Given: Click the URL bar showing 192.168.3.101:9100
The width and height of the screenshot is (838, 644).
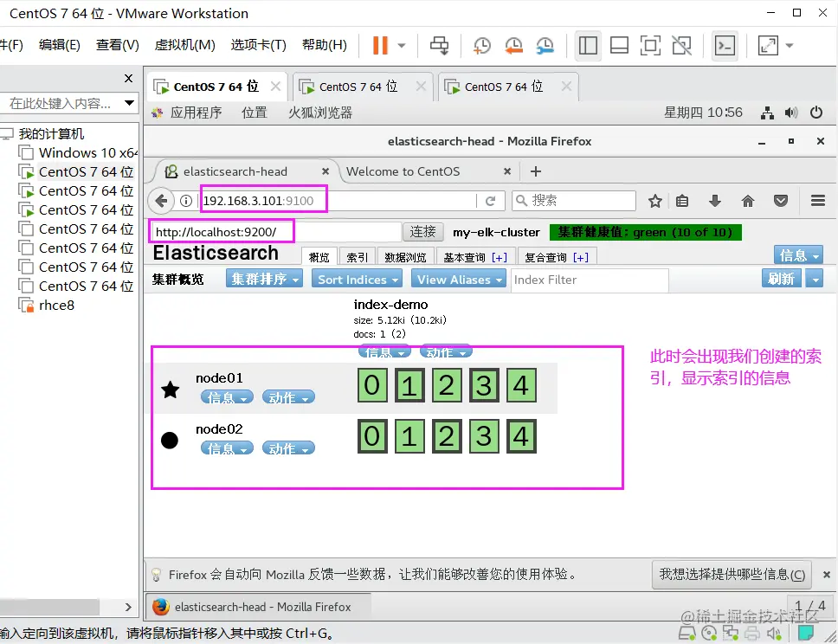Looking at the screenshot, I should [337, 201].
